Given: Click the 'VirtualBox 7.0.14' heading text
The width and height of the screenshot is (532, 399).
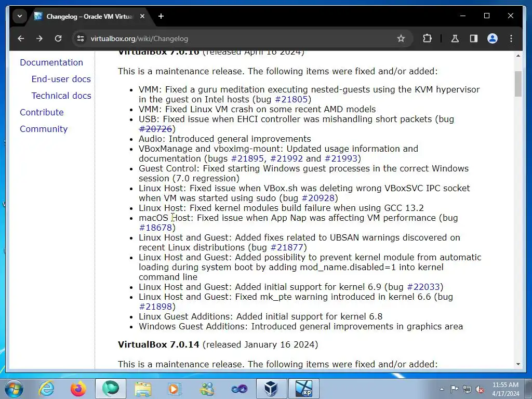Looking at the screenshot, I should [158, 344].
